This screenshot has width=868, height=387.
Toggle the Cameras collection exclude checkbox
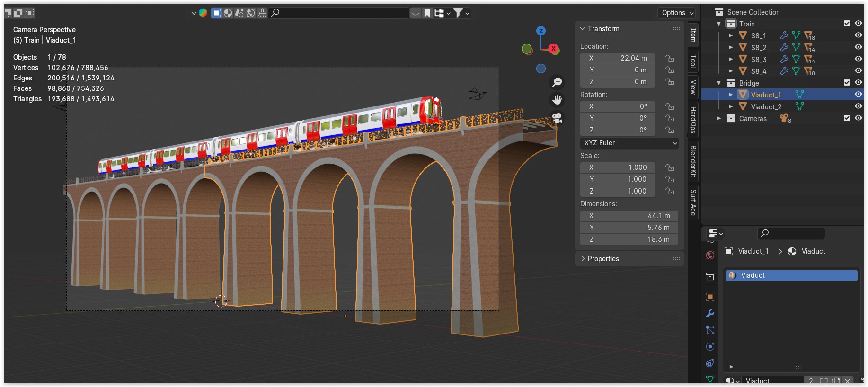click(847, 118)
